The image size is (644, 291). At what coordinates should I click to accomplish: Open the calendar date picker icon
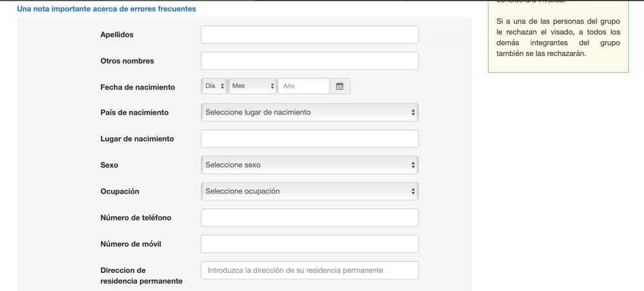339,86
